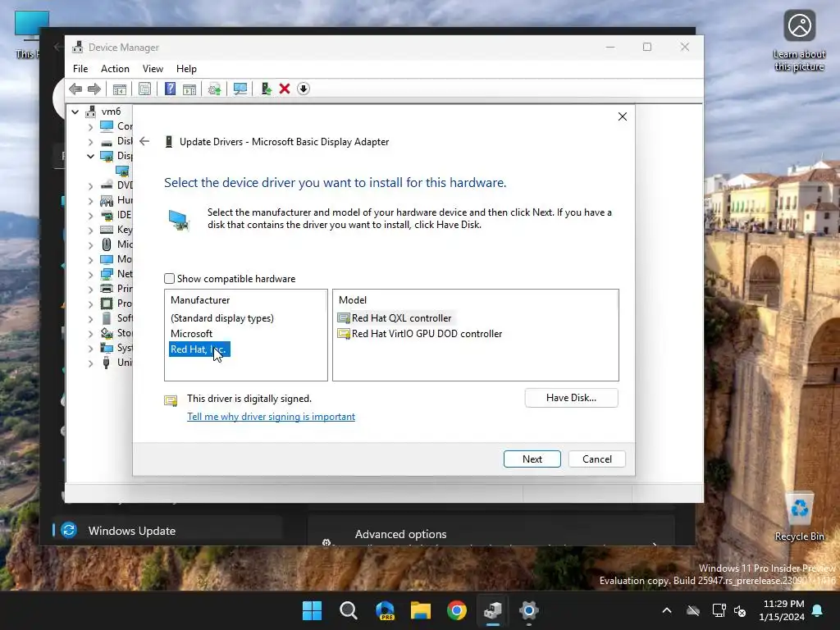Expand the Universal Serial Bus node

90,363
